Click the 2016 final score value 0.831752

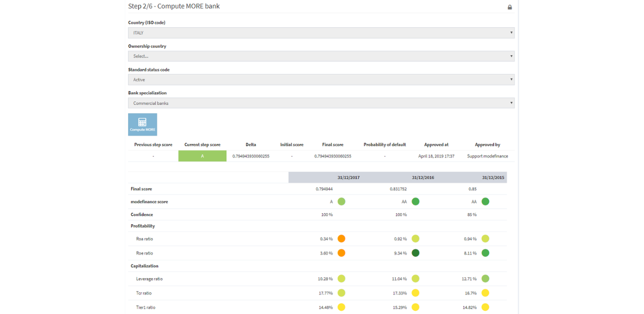click(x=398, y=189)
